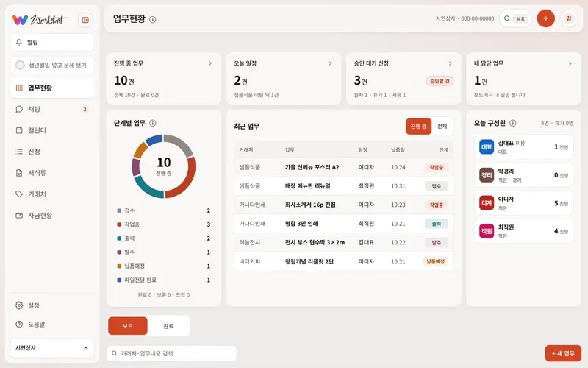Switch 최근 업무 filter to 진행 중
Image resolution: width=588 pixels, height=368 pixels.
(418, 126)
